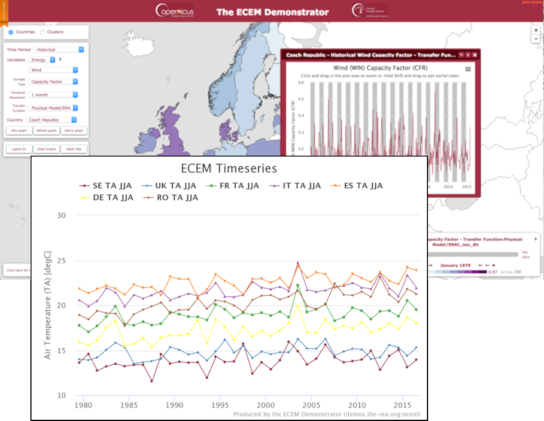Click the Produced by the ECEM Demonstrator credit text
The width and height of the screenshot is (544, 421).
click(326, 414)
